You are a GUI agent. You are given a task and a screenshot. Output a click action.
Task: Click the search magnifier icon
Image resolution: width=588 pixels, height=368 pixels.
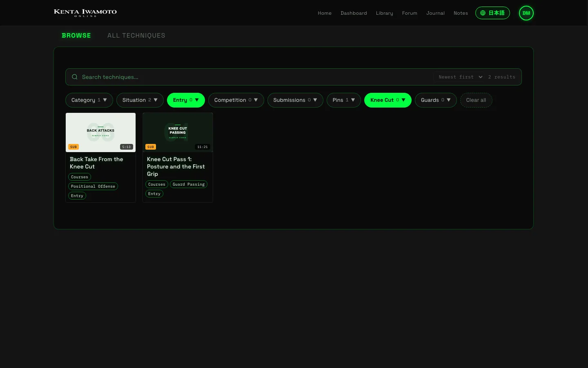pyautogui.click(x=75, y=77)
